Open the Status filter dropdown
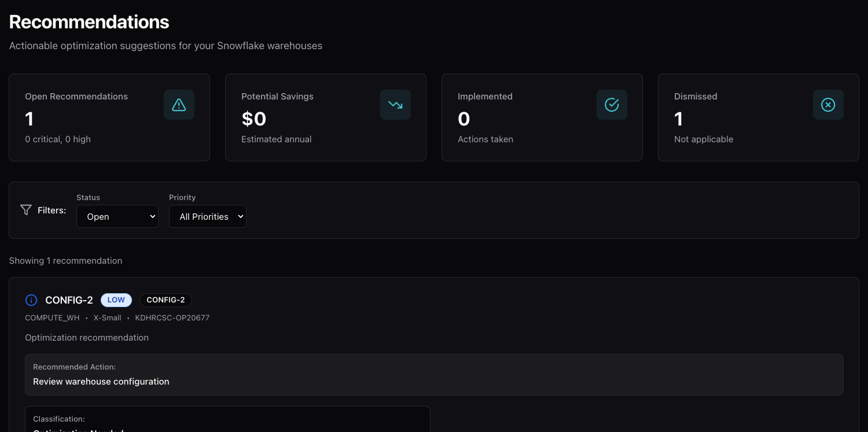The height and width of the screenshot is (432, 868). pyautogui.click(x=117, y=216)
